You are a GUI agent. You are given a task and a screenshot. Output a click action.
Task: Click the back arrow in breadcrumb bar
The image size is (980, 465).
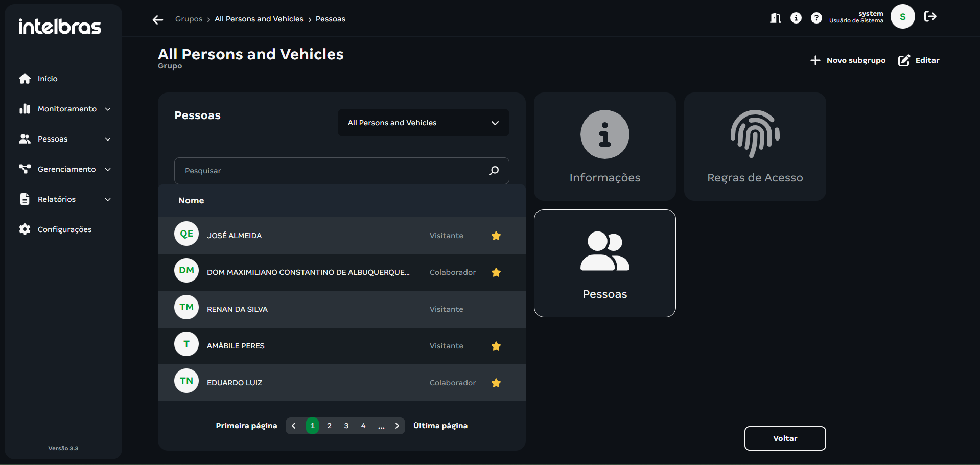click(x=157, y=19)
